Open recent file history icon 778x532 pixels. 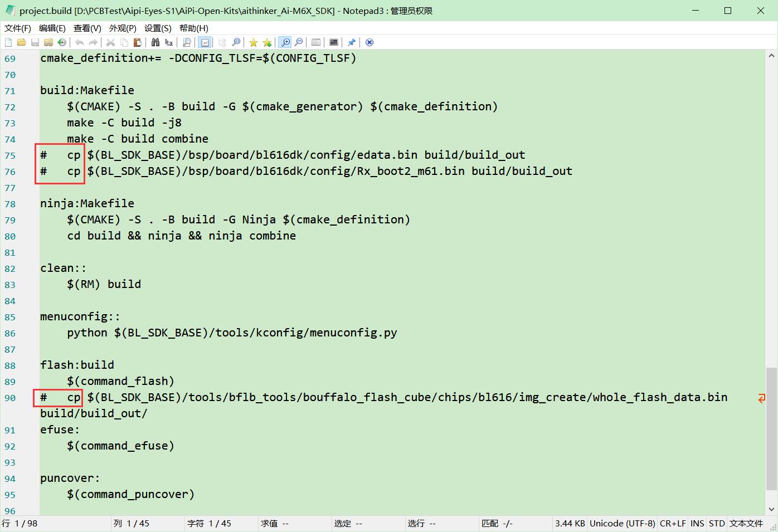(x=61, y=42)
